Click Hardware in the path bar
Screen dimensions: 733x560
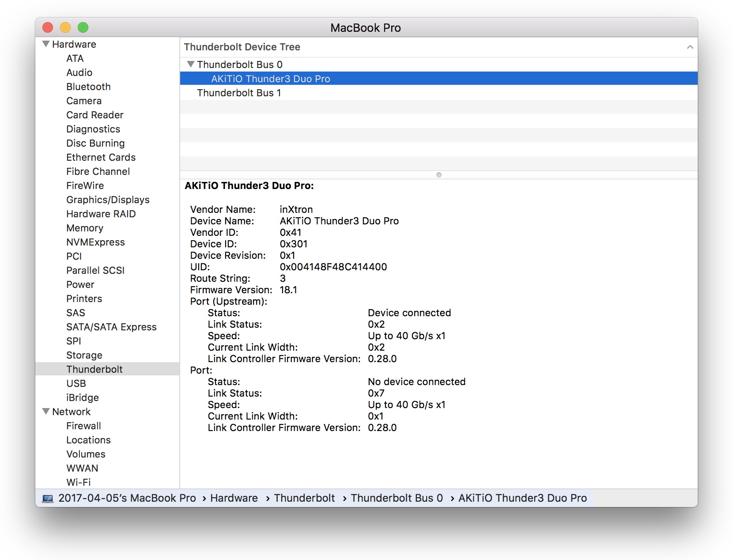tap(234, 498)
